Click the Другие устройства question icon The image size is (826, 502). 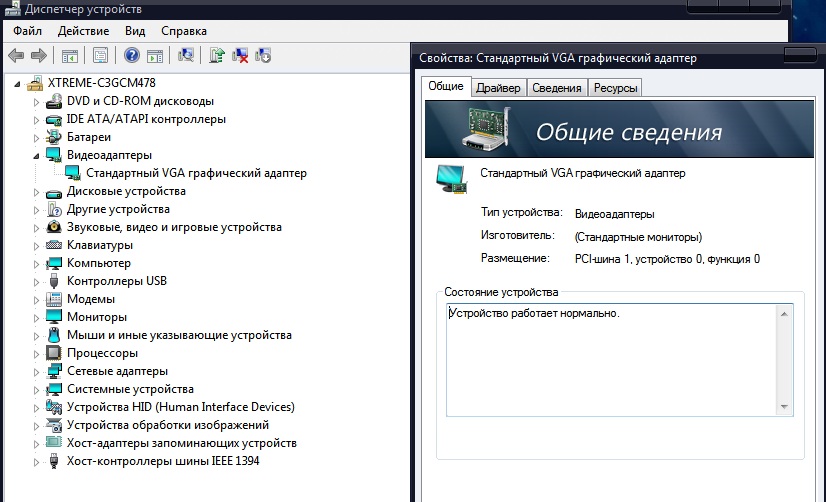[x=54, y=209]
